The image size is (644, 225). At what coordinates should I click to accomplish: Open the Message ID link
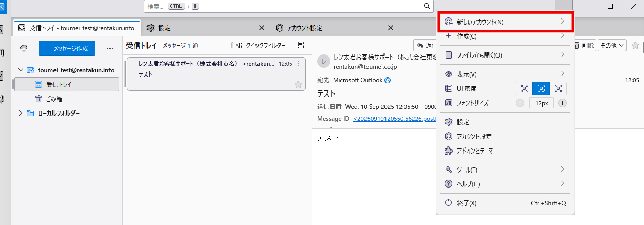tap(394, 119)
